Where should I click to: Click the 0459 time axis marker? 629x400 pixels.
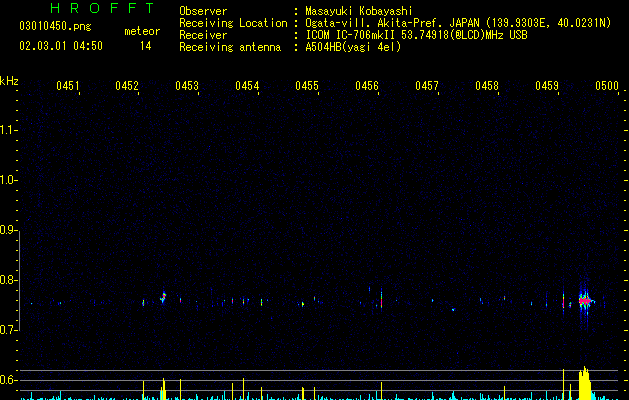pos(547,86)
